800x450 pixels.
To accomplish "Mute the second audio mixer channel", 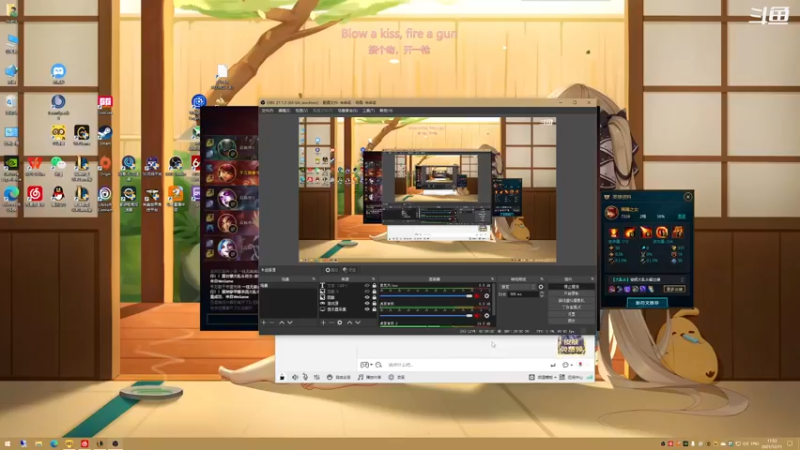I will [477, 316].
